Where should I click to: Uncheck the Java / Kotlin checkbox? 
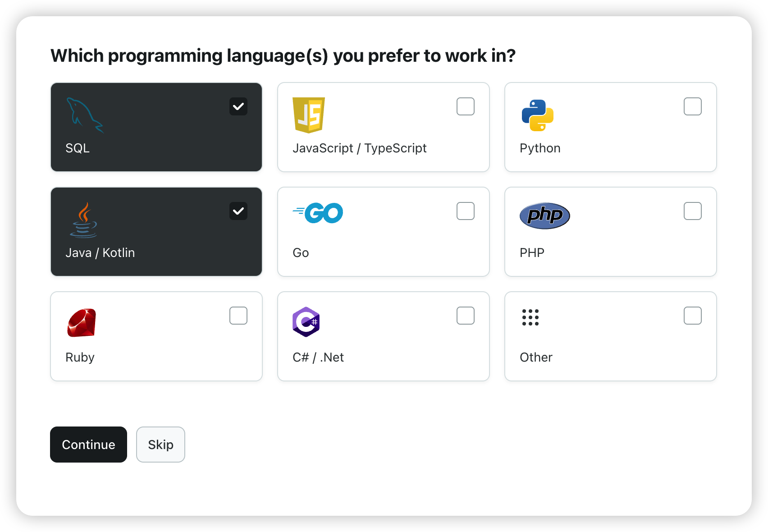238,211
